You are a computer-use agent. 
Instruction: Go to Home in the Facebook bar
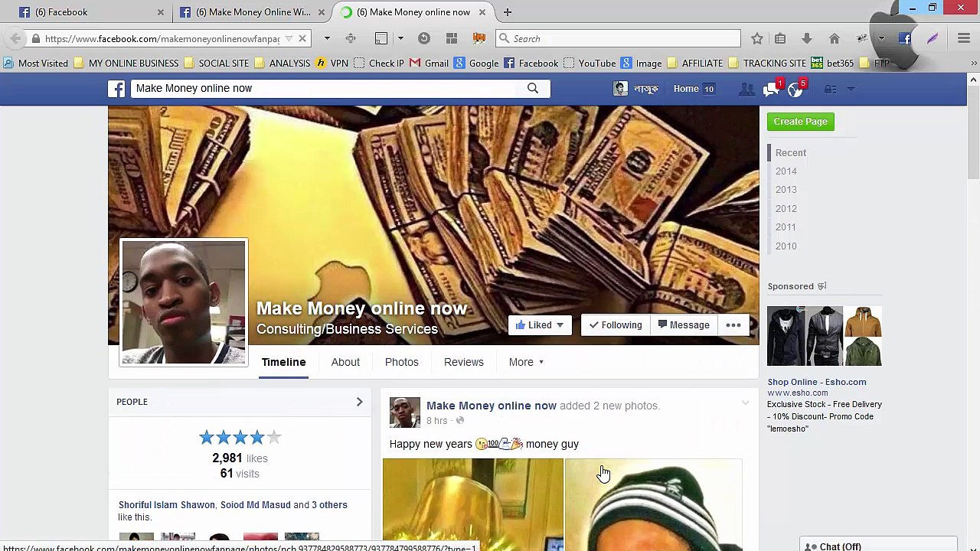686,89
